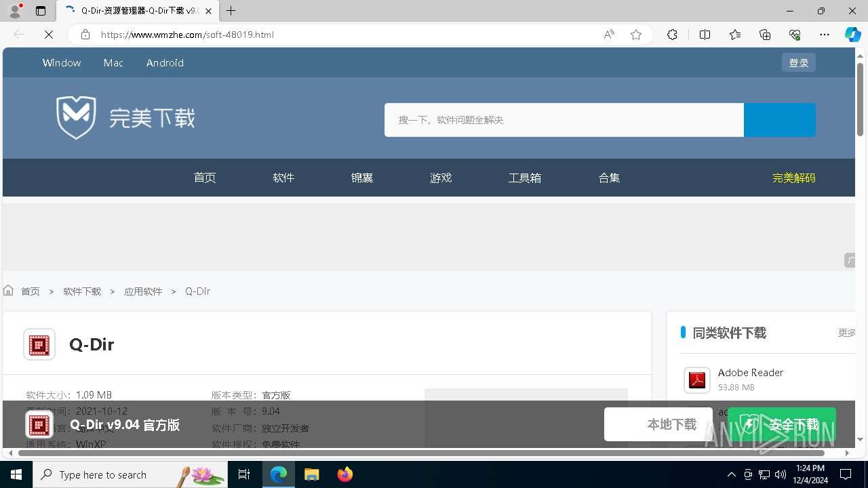Click the Adobe Reader icon
Viewport: 868px width, 488px height.
(x=697, y=380)
